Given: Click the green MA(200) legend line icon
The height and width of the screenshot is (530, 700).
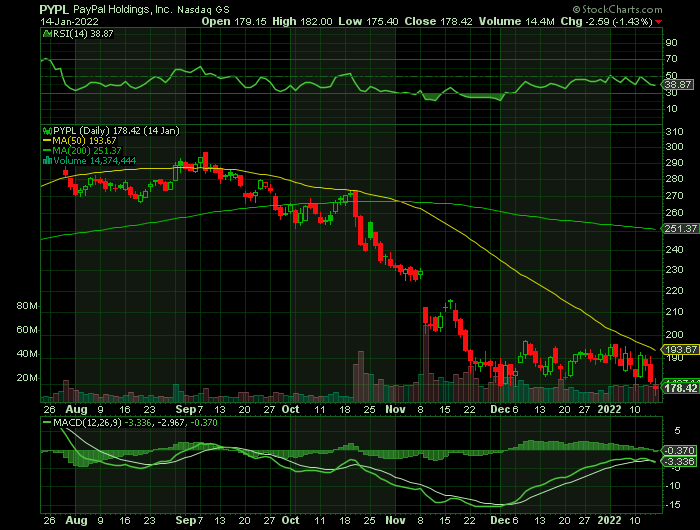Looking at the screenshot, I should (44, 150).
